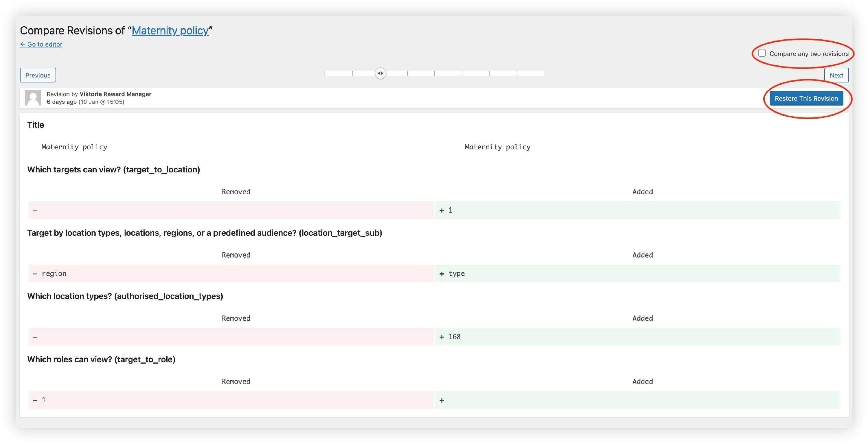Open the Maternity policy title link
This screenshot has height=444, width=868.
click(170, 31)
